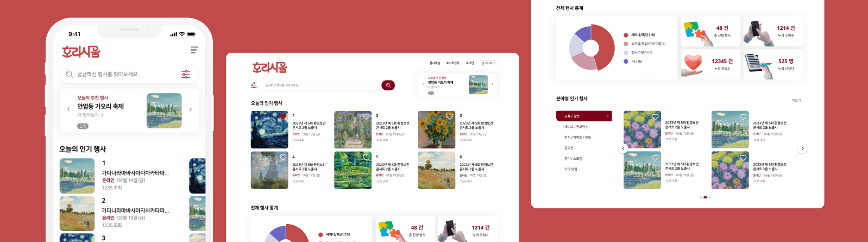Select the 교육 / 강연 category tab
Viewport: 868px width, 242px height.
pyautogui.click(x=584, y=116)
